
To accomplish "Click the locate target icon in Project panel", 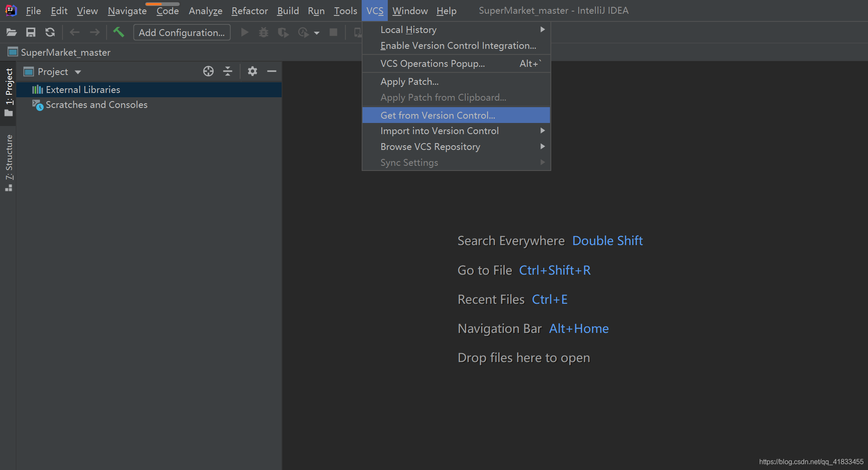I will [x=208, y=72].
